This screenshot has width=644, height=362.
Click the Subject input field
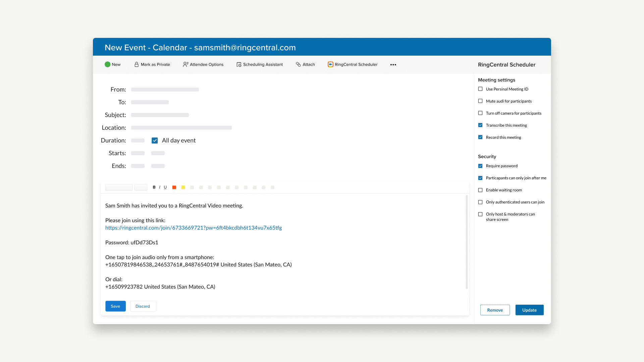(160, 115)
